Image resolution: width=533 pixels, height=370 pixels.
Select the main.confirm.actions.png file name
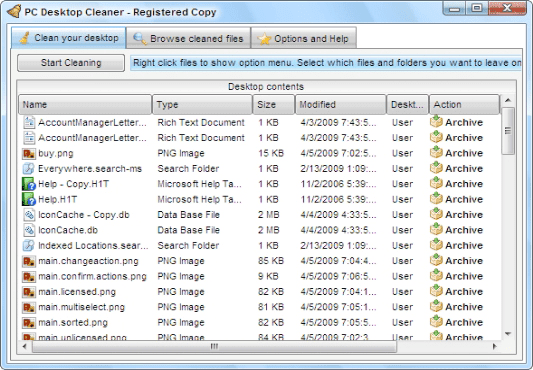pos(92,276)
